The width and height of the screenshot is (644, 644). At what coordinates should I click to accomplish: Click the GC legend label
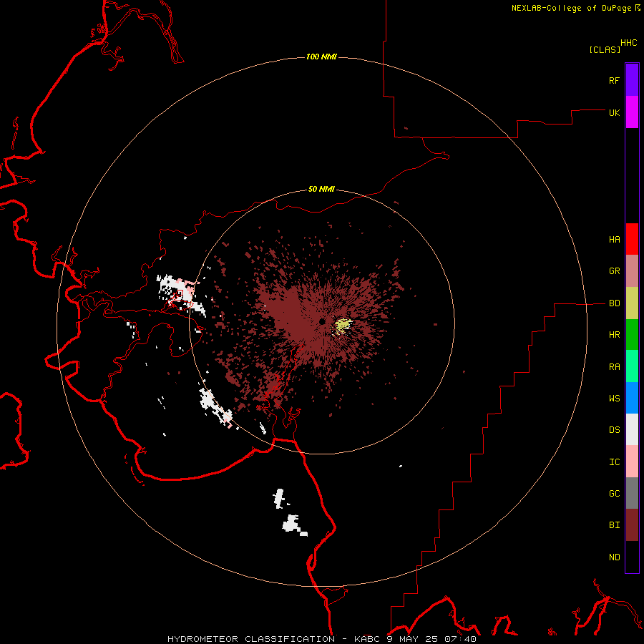pyautogui.click(x=614, y=494)
